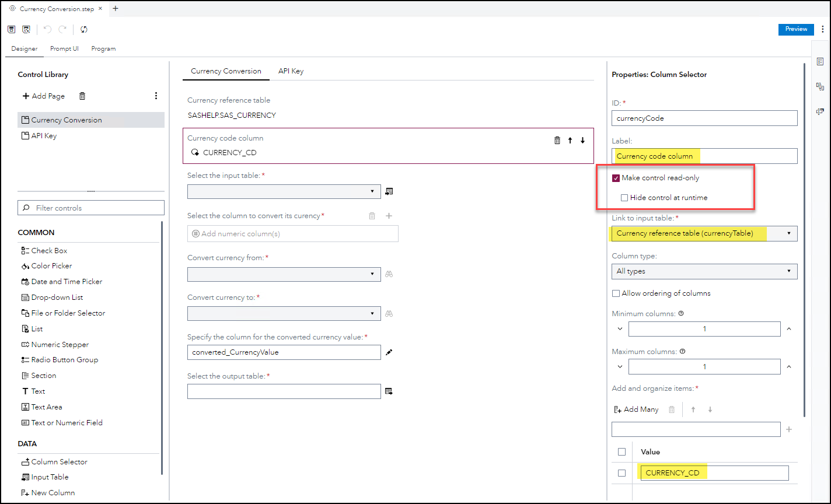Check Allow ordering of columns
The height and width of the screenshot is (504, 831).
pyautogui.click(x=616, y=293)
